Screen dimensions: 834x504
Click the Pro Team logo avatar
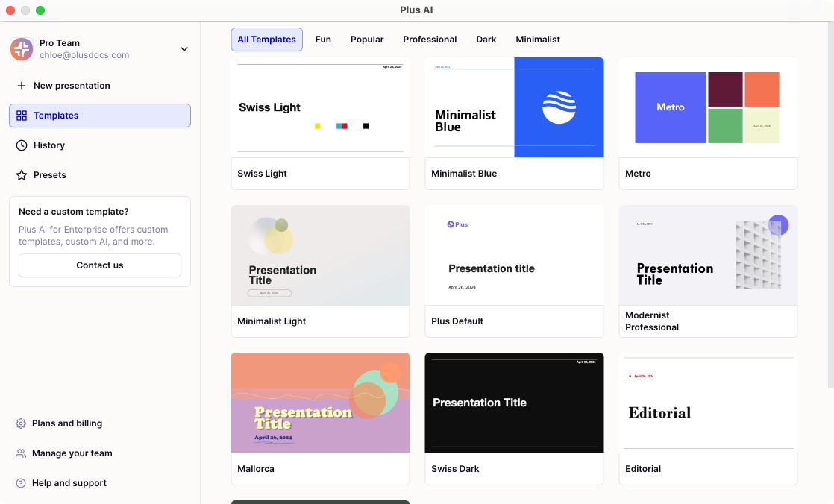pos(22,49)
